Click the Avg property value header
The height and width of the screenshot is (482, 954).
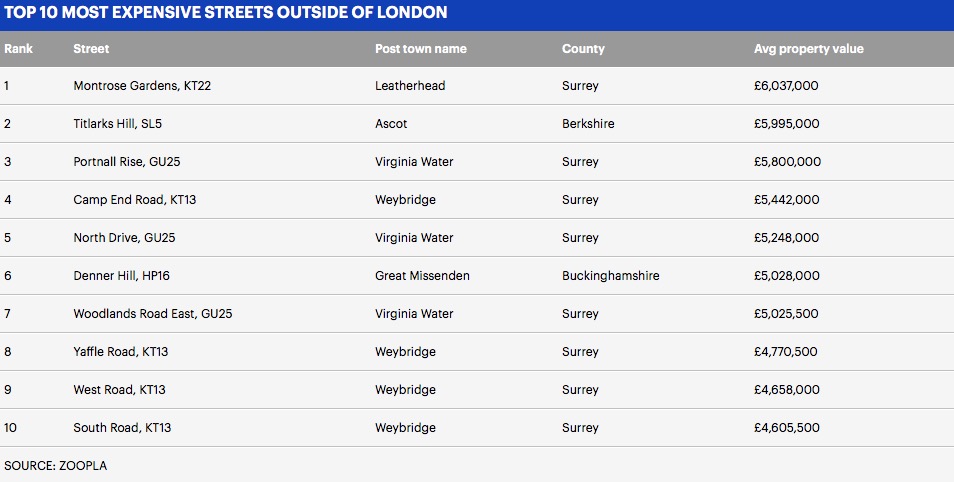[808, 49]
